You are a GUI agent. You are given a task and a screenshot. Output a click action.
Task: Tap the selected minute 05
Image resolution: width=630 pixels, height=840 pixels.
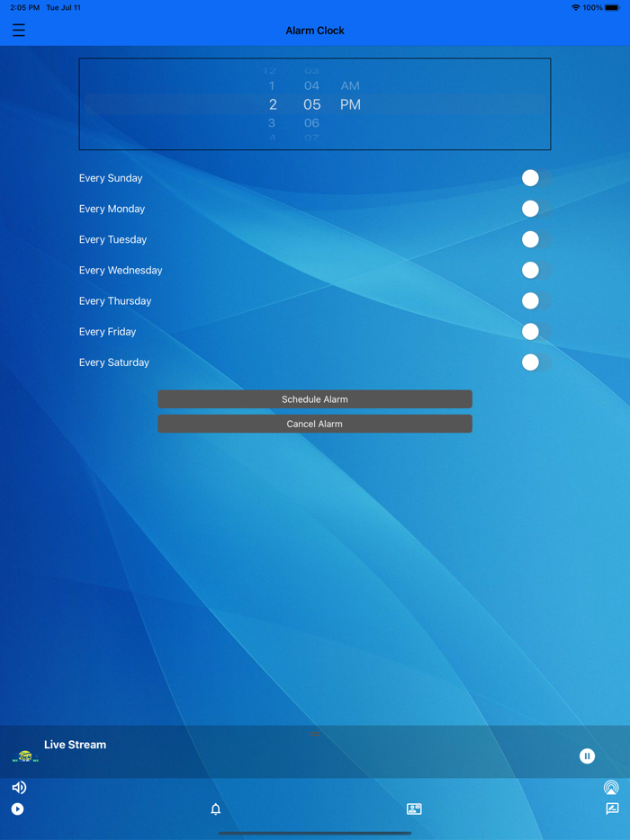[312, 104]
